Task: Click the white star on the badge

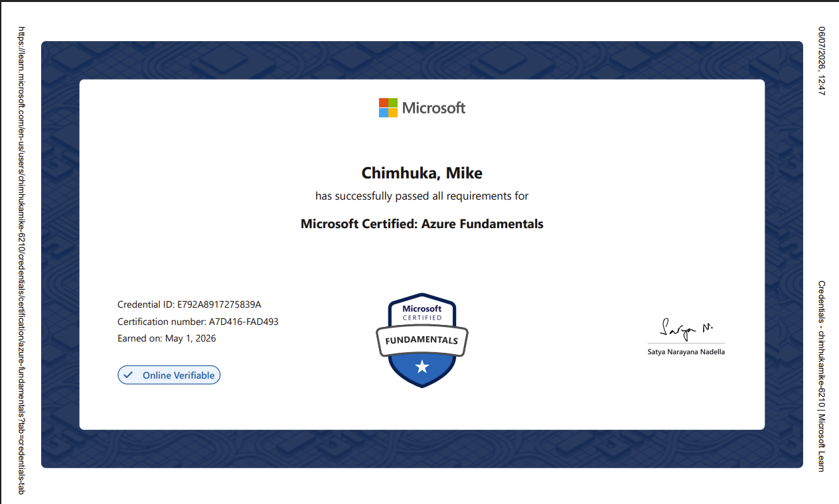Action: coord(422,367)
